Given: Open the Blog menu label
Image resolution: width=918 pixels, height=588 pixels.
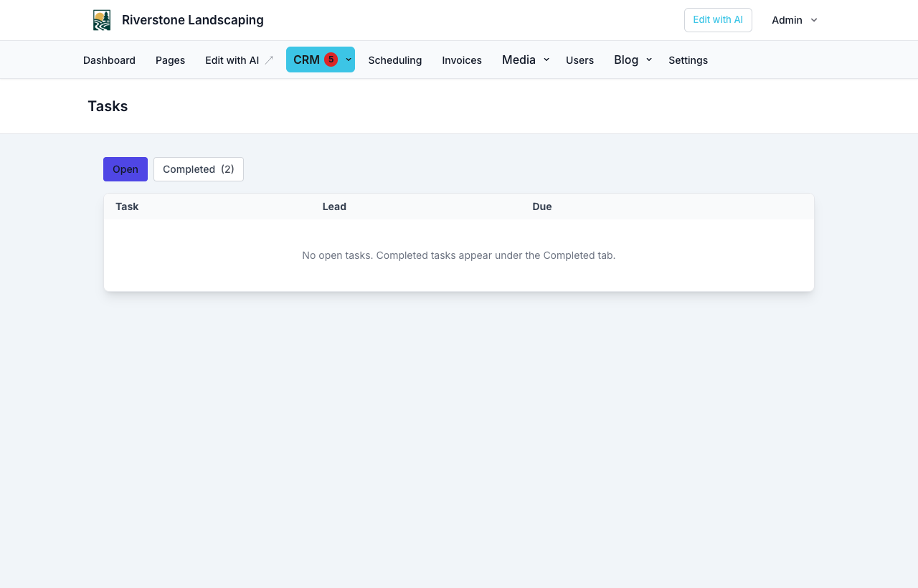Looking at the screenshot, I should point(626,60).
